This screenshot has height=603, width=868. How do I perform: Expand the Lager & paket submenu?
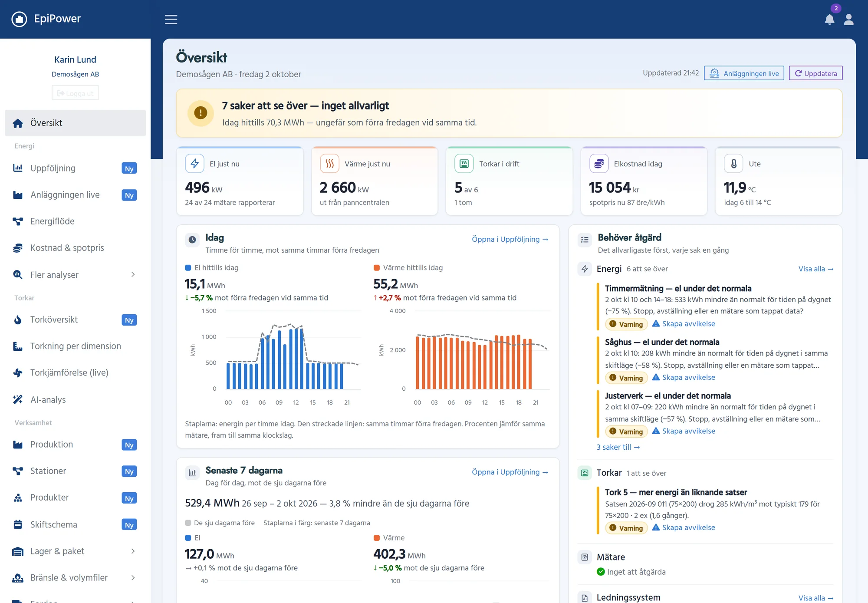click(x=75, y=551)
